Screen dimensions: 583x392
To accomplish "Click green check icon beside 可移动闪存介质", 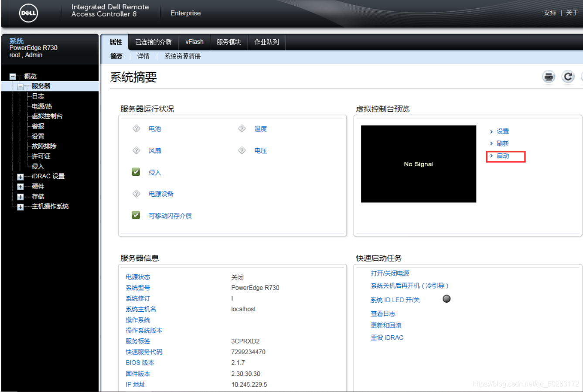I will [x=136, y=215].
